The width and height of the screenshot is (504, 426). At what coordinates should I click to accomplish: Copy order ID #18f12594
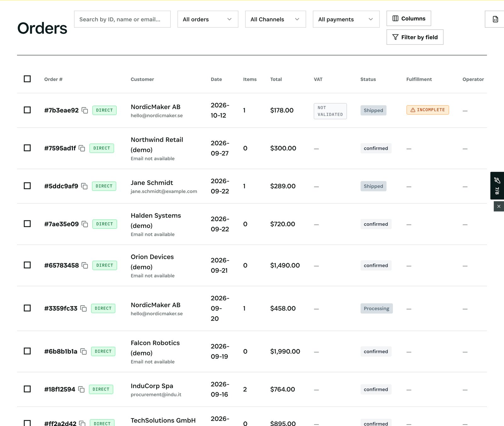click(x=81, y=389)
